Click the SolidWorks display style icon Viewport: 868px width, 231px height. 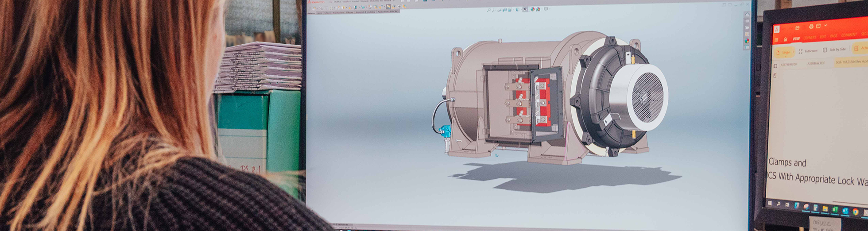[525, 9]
